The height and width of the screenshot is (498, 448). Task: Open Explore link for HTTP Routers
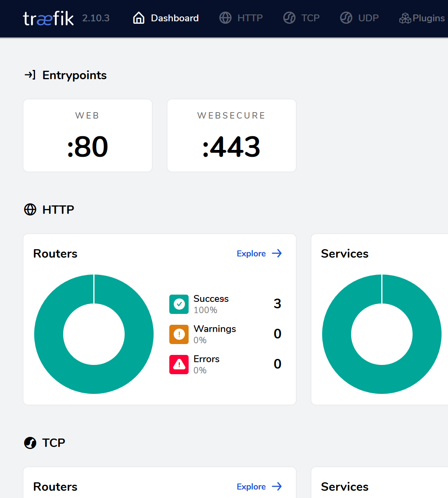coord(259,253)
